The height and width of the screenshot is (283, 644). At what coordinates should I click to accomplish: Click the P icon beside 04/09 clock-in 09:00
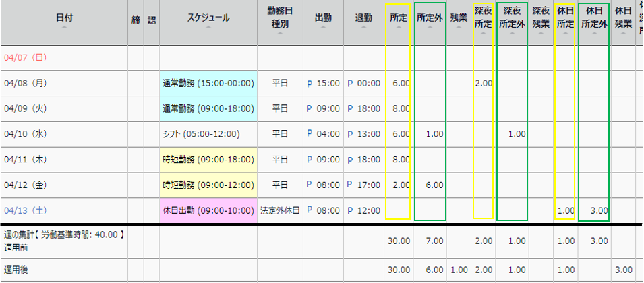(310, 108)
